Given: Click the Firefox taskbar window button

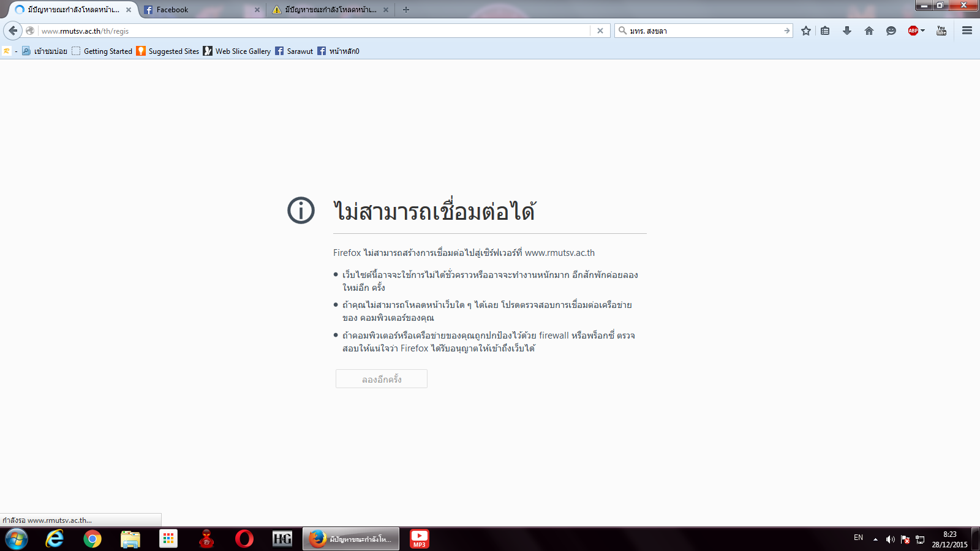Looking at the screenshot, I should coord(351,539).
